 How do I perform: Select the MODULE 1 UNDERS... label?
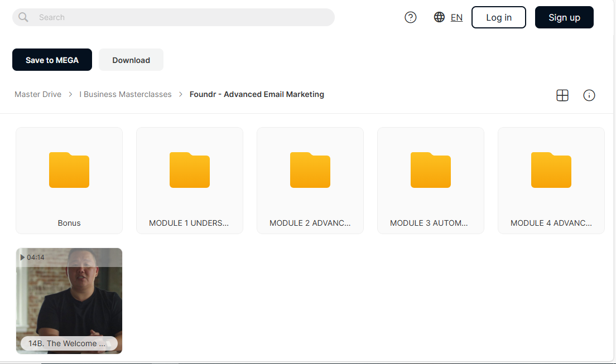(x=189, y=223)
